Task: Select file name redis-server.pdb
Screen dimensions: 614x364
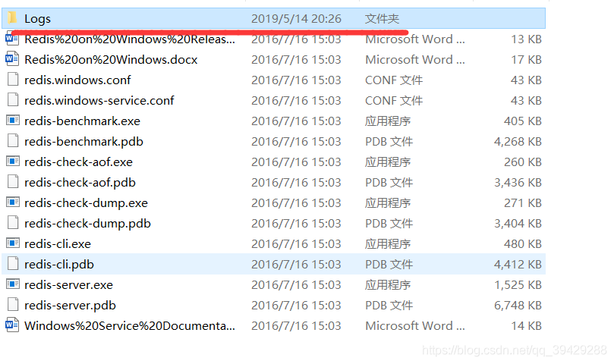Action: 70,306
